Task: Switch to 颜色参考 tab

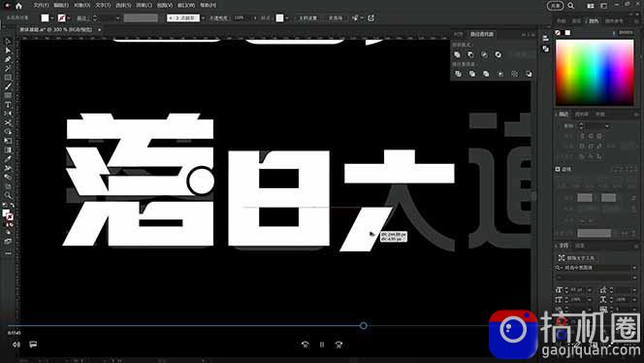Action: (614, 21)
